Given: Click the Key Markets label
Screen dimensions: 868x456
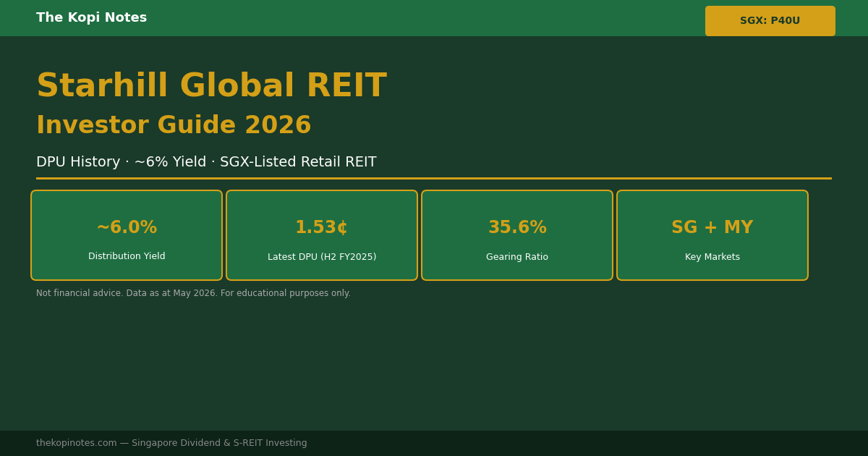Looking at the screenshot, I should [712, 257].
